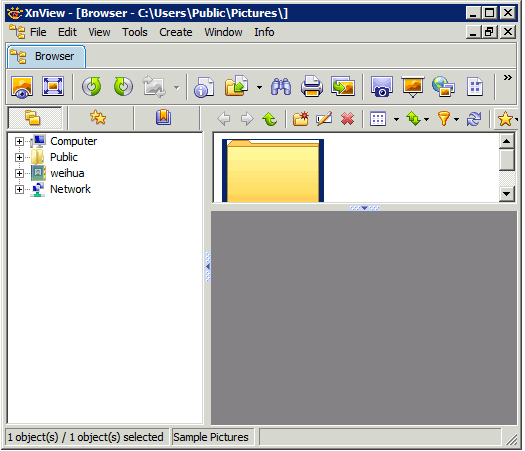Viewport: 525px width, 451px height.
Task: Select the Sample Pictures folder thumbnail
Action: [x=273, y=171]
